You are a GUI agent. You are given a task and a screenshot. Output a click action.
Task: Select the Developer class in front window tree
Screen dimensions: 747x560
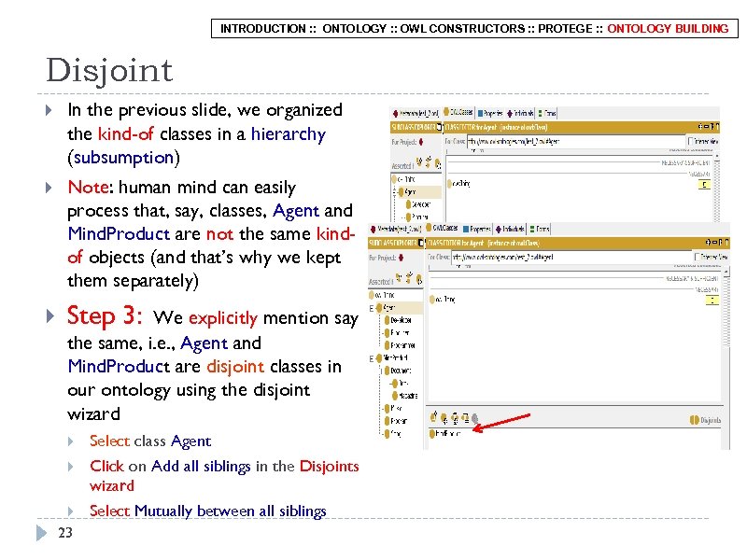[x=398, y=320]
